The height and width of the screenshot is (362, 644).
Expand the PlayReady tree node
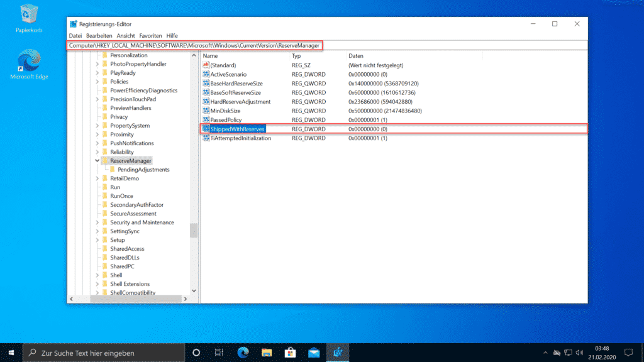[x=97, y=73]
